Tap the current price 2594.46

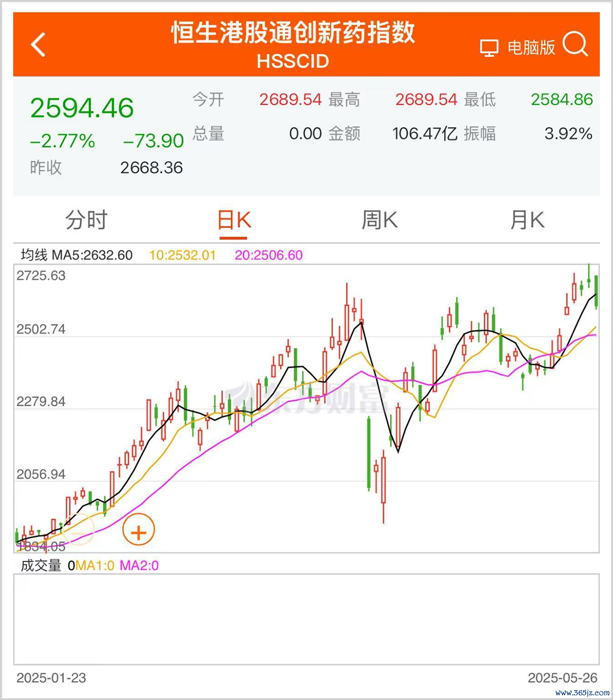point(82,108)
